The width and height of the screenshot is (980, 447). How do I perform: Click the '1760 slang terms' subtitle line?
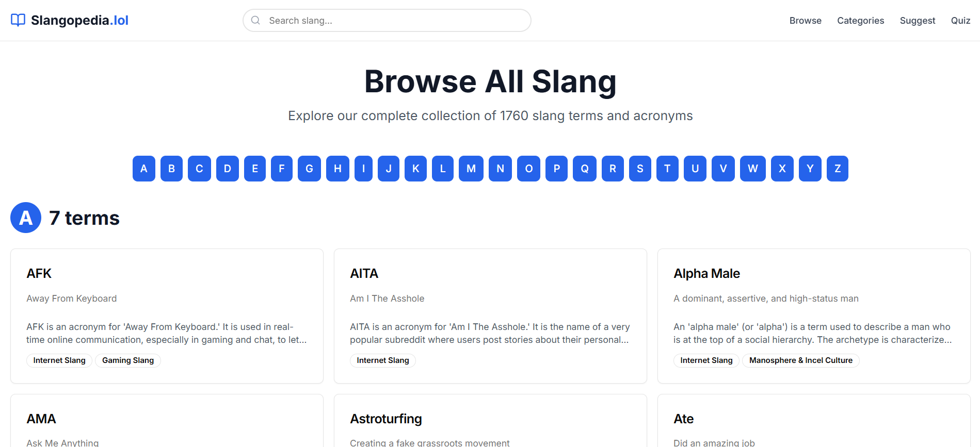pyautogui.click(x=490, y=115)
